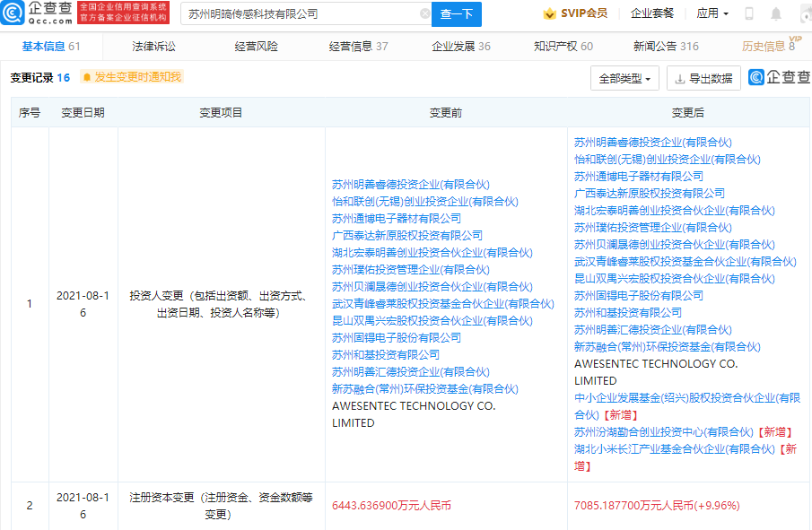Click the bell icon on 发生变更时通知我
This screenshot has height=530, width=812.
point(85,78)
